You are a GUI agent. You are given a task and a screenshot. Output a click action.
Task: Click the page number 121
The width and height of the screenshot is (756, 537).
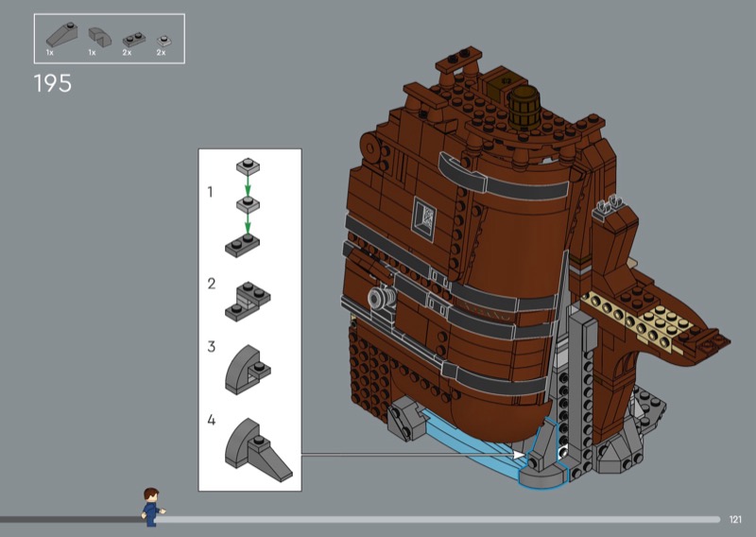[736, 518]
